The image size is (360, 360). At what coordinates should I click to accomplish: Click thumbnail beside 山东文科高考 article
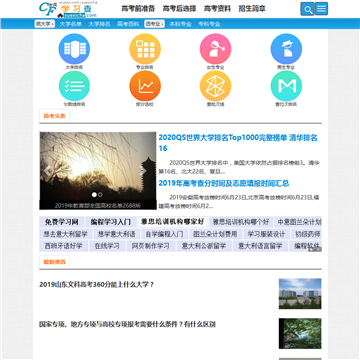[300, 294]
